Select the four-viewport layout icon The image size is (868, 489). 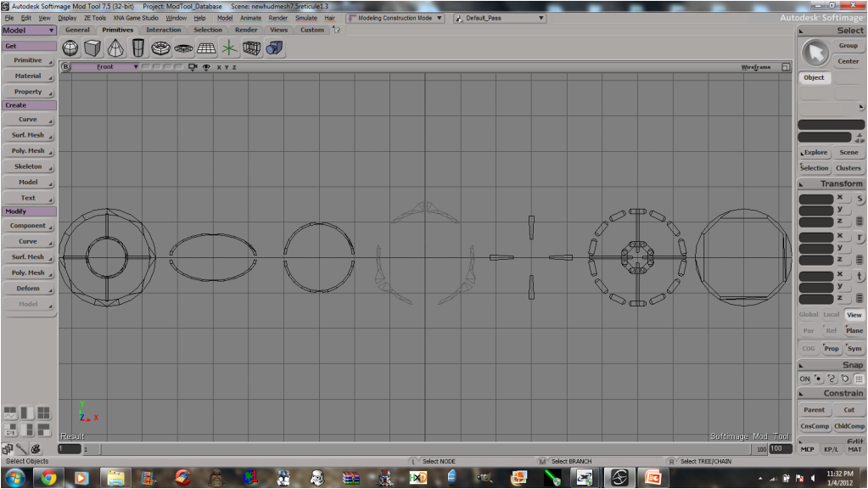tap(44, 413)
